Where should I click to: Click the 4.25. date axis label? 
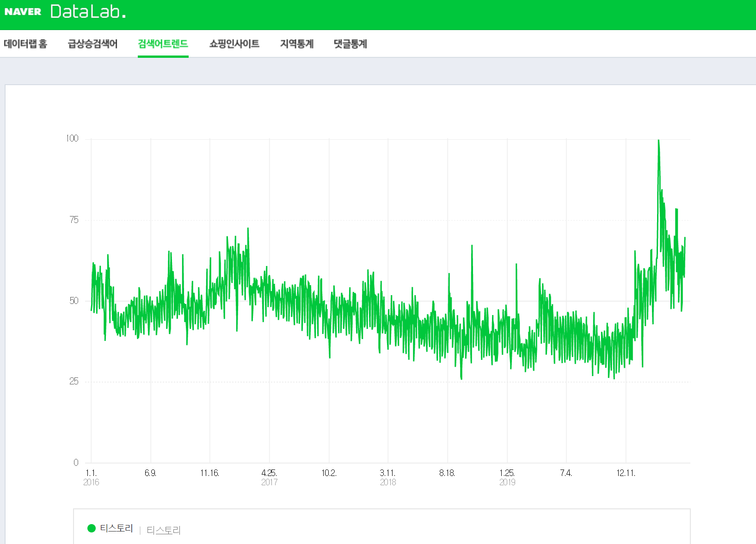pos(269,473)
